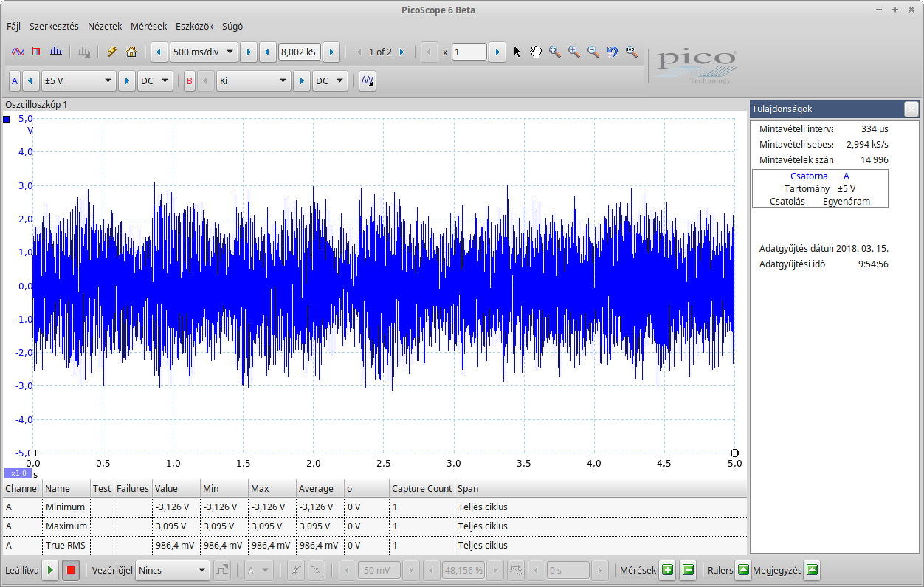Click the home icon in toolbar
The height and width of the screenshot is (587, 924).
click(x=131, y=52)
